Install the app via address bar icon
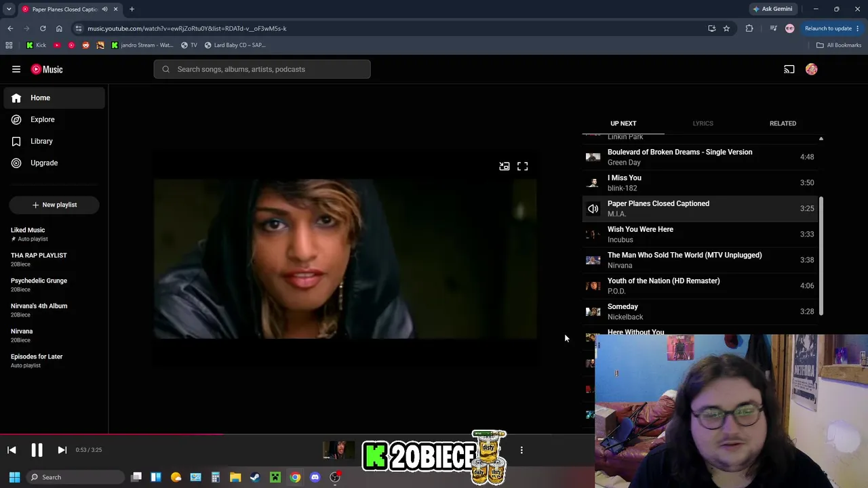 (711, 28)
